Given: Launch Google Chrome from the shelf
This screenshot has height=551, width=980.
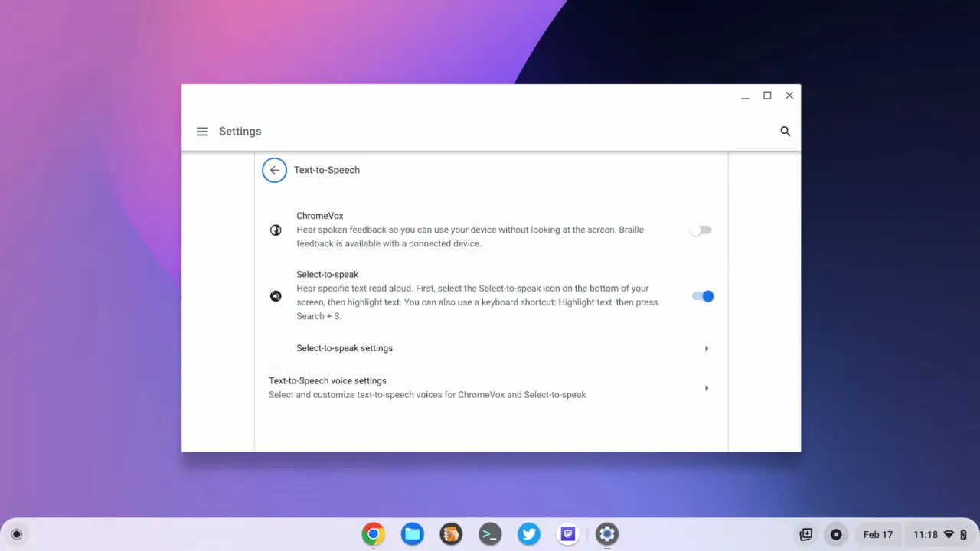Looking at the screenshot, I should pos(374,534).
